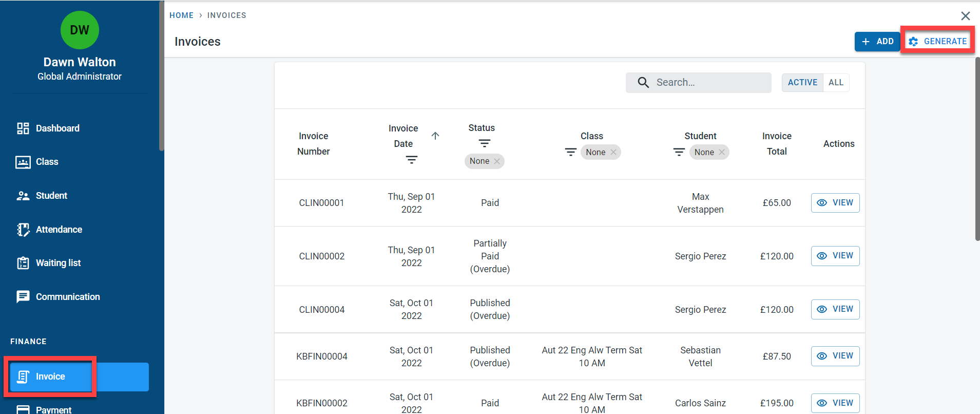Viewport: 980px width, 414px height.
Task: Open the Status column filter
Action: coord(484,143)
